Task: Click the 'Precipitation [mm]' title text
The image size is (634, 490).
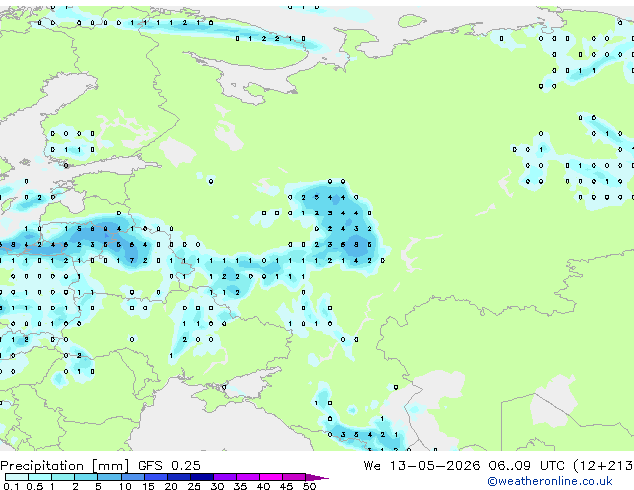Action: (x=65, y=466)
